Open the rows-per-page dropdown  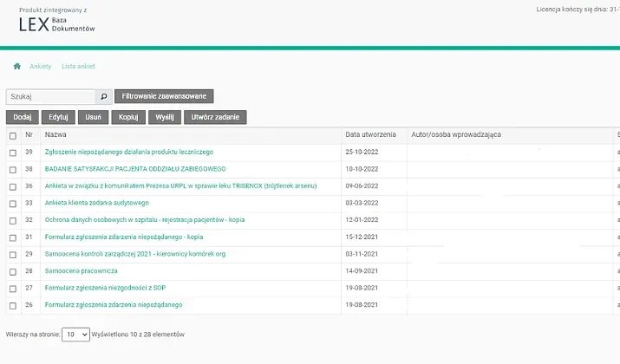76,335
